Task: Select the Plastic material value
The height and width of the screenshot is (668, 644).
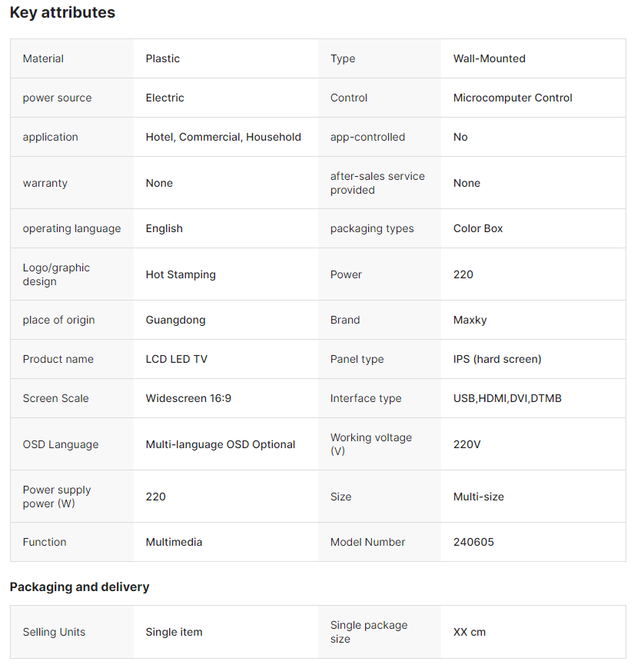Action: click(x=163, y=58)
